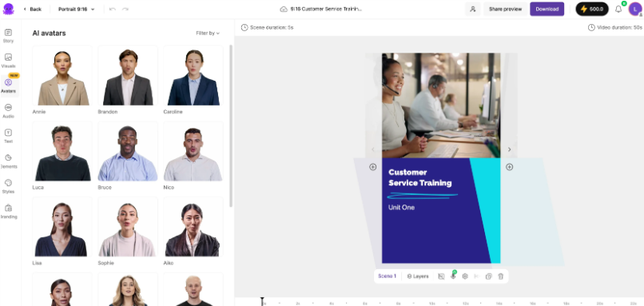Click the project title in the top bar
This screenshot has width=644, height=306.
(327, 9)
